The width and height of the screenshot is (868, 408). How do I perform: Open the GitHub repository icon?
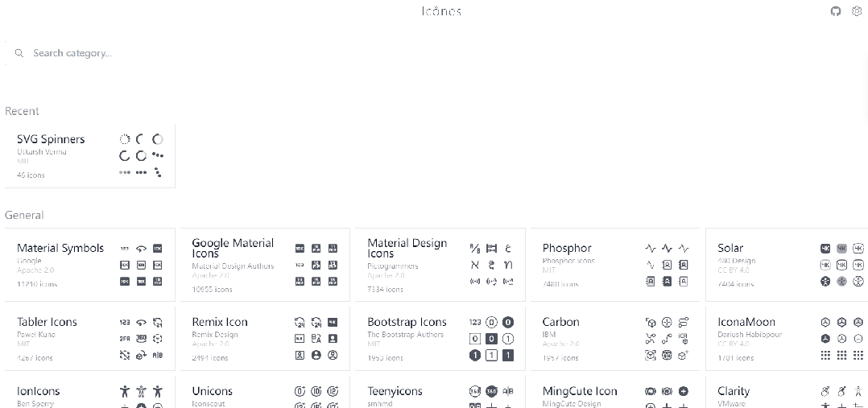836,11
